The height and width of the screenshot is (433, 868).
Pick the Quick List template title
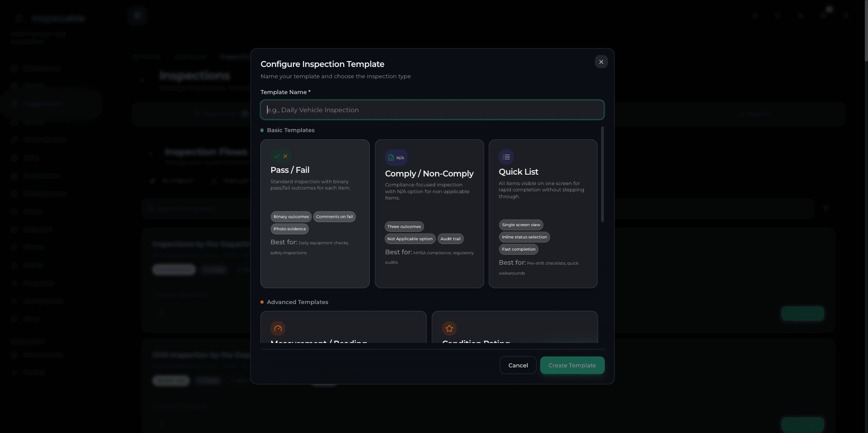[519, 172]
